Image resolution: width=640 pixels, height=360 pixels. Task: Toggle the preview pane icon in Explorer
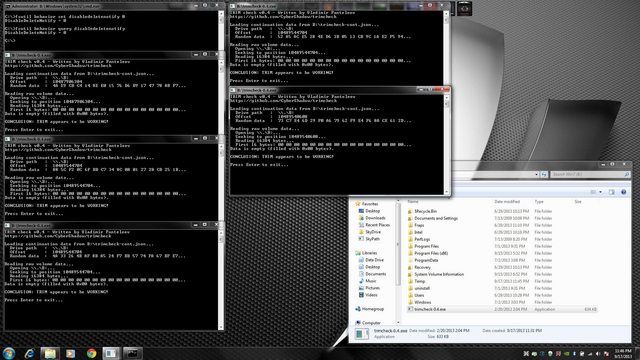click(611, 192)
